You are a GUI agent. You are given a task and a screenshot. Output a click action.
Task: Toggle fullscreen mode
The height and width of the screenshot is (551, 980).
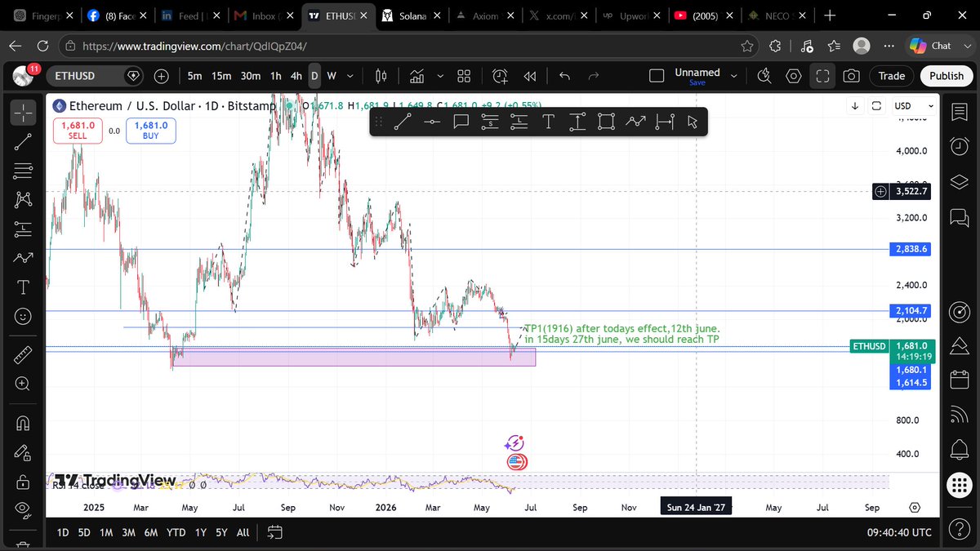pyautogui.click(x=822, y=76)
